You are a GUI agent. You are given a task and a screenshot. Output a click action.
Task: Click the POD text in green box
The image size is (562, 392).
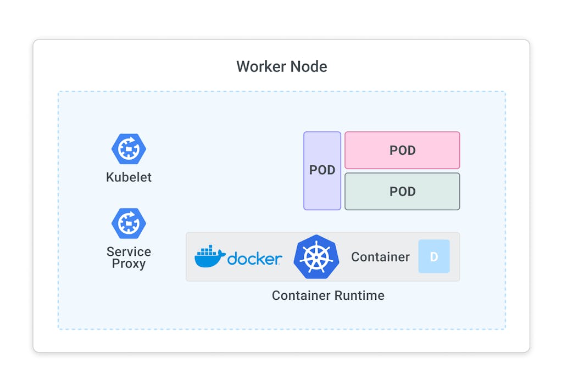[402, 192]
